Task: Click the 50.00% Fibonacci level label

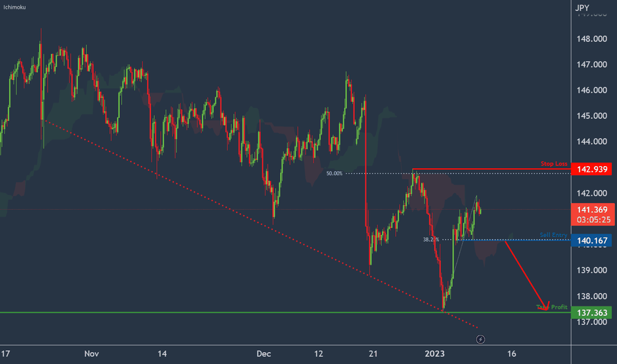Action: (x=334, y=173)
